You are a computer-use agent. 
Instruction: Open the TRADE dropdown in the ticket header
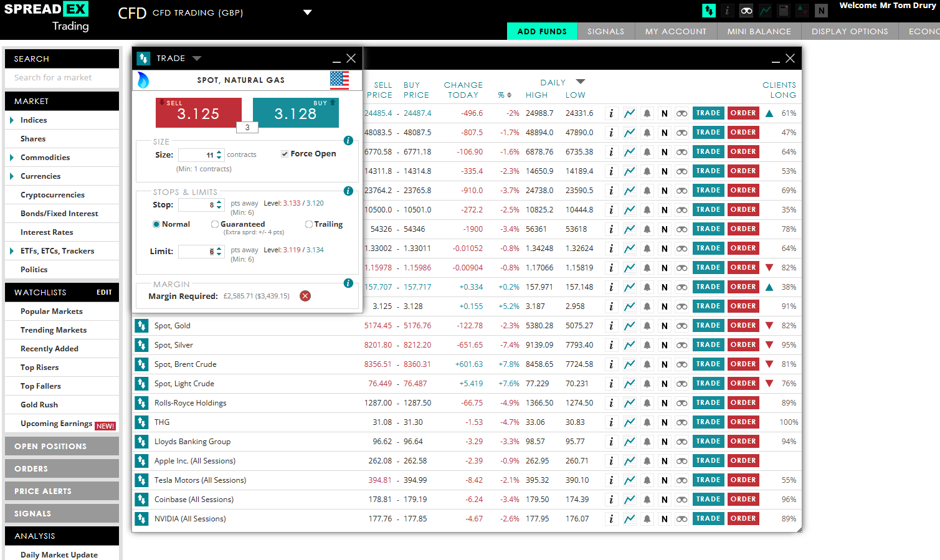click(197, 58)
